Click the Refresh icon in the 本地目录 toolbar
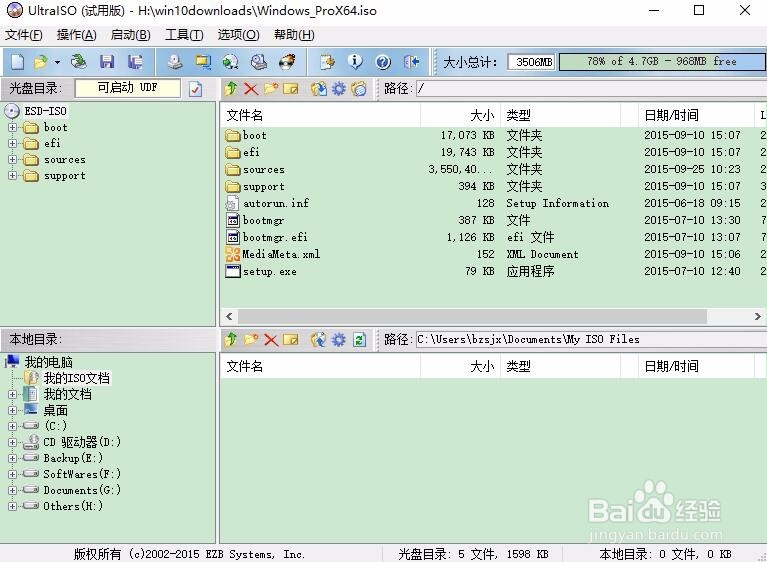This screenshot has height=562, width=767. tap(360, 339)
